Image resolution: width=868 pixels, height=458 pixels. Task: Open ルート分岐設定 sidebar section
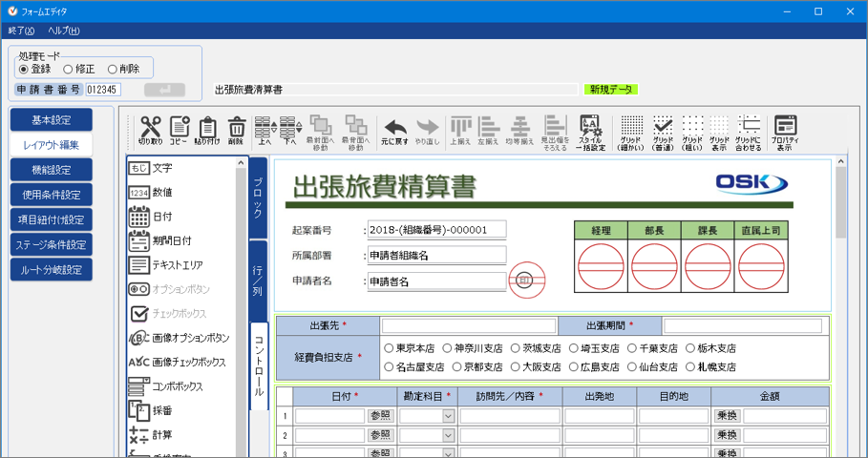[x=51, y=270]
